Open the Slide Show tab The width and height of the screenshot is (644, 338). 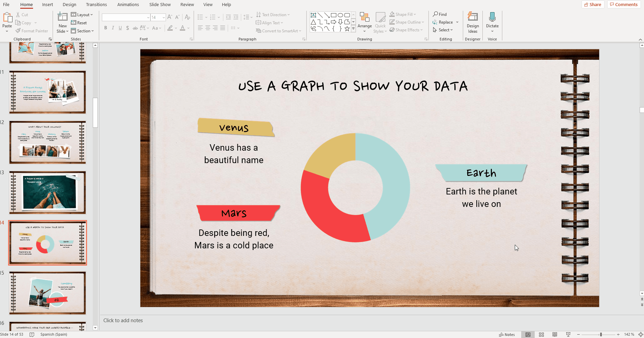(x=160, y=4)
